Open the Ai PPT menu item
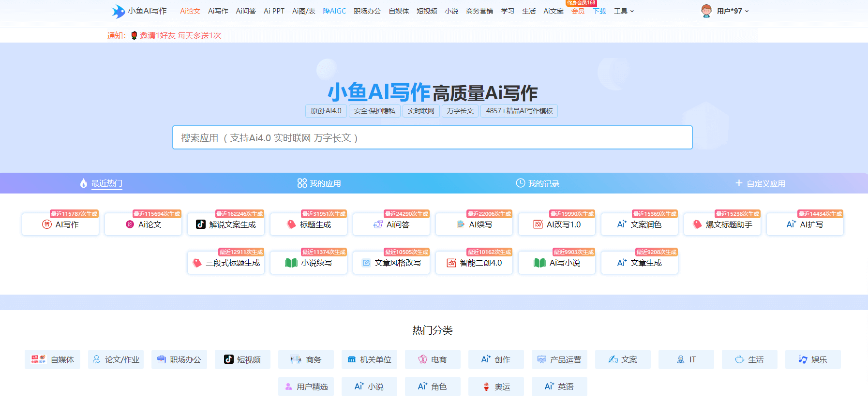868x402 pixels. pos(274,11)
